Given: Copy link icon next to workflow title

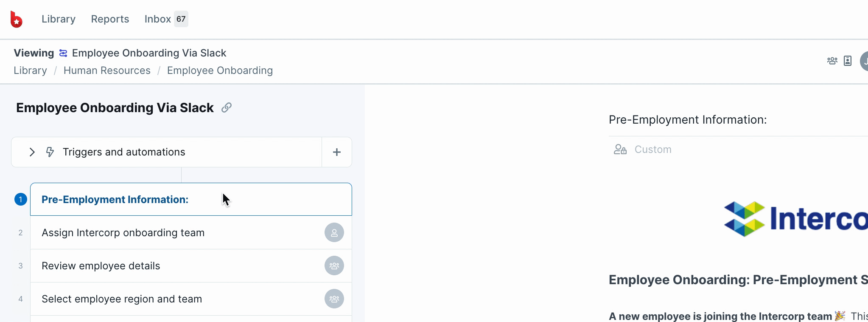Looking at the screenshot, I should tap(227, 107).
